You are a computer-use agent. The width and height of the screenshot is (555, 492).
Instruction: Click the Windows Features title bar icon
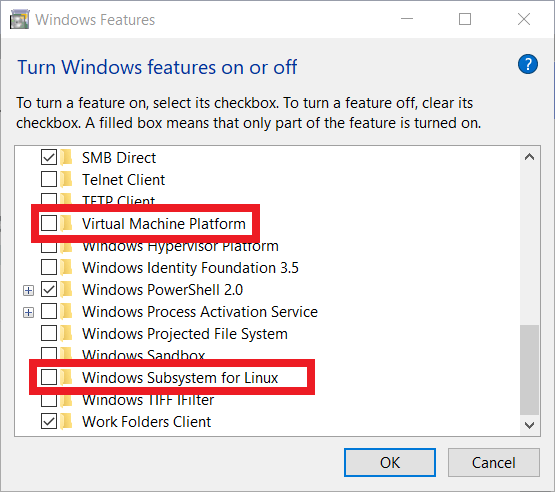click(19, 19)
